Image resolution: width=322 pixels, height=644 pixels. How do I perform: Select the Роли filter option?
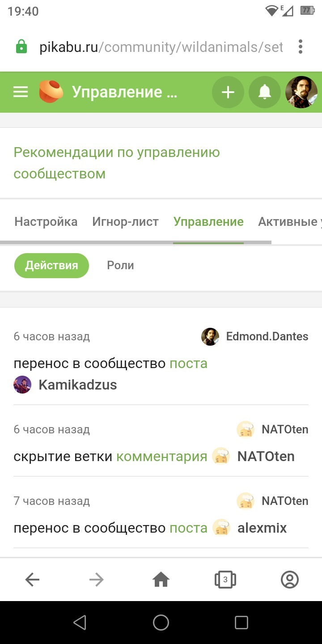(x=120, y=265)
